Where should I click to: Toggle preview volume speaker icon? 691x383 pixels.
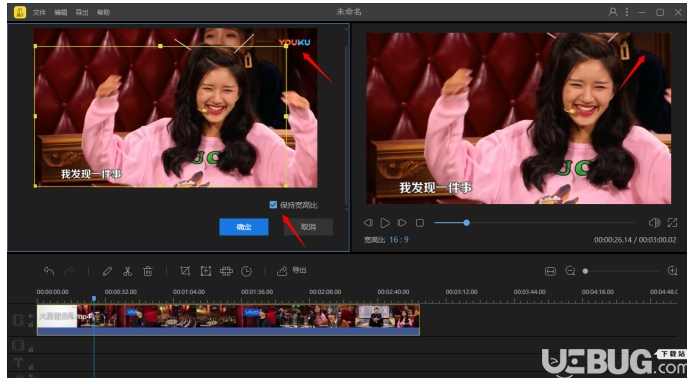click(654, 223)
